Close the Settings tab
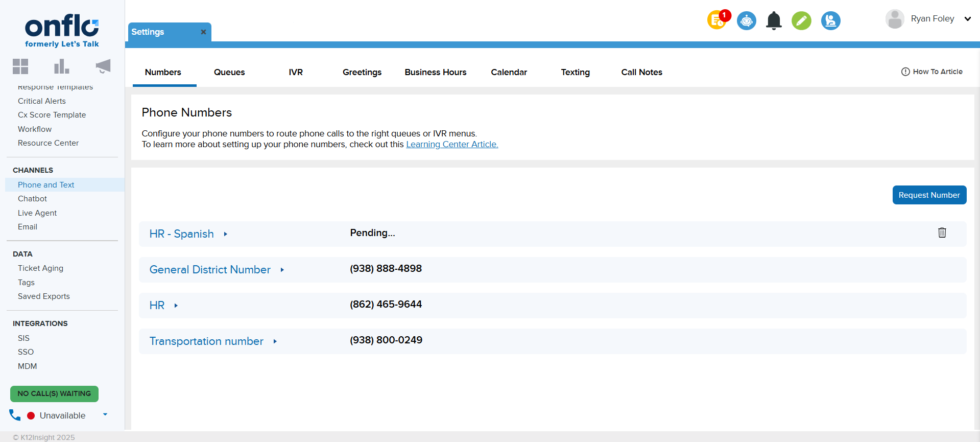 click(x=203, y=32)
